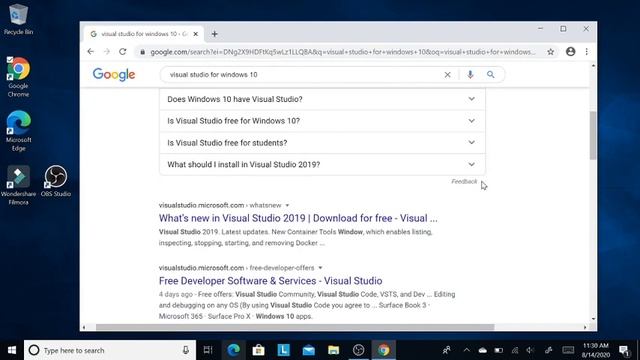
Task: Open File Explorer from the taskbar
Action: [x=333, y=350]
